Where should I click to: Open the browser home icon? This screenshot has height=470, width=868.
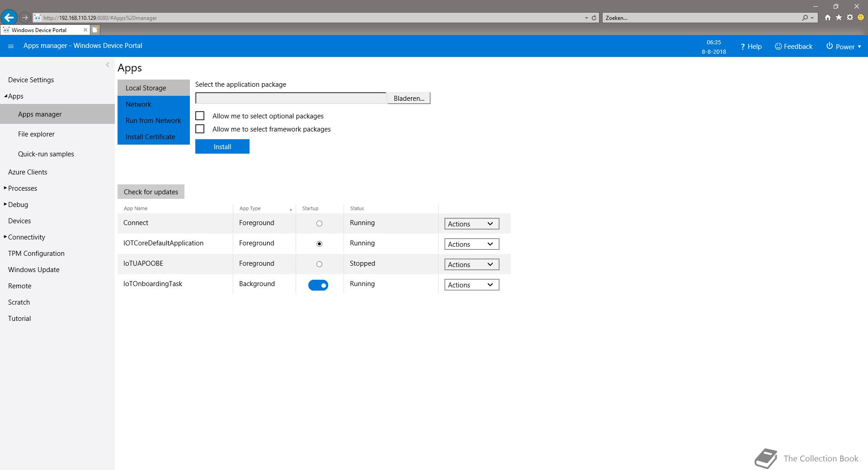[x=827, y=18]
